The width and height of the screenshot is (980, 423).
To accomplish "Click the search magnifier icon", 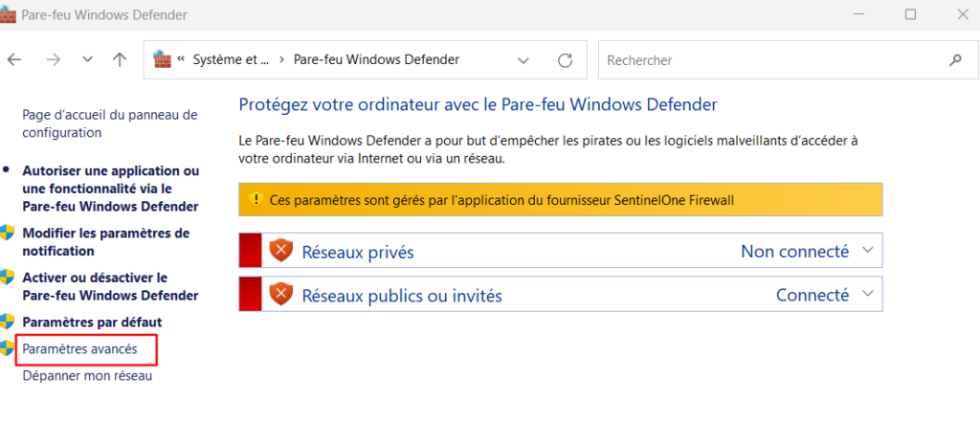I will click(954, 59).
